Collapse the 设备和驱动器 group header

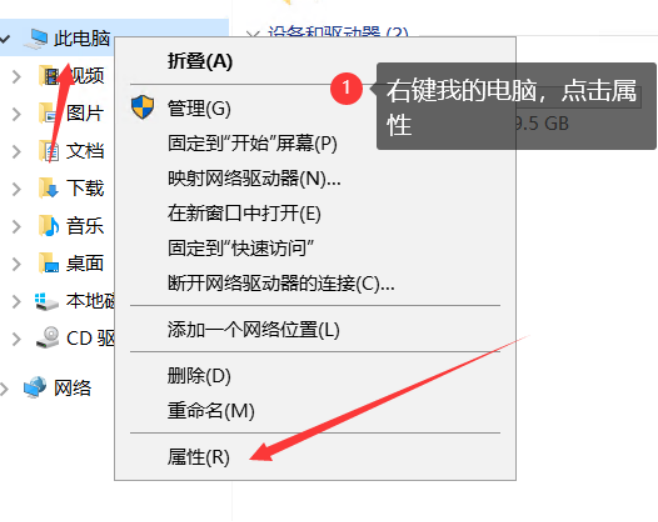point(252,34)
